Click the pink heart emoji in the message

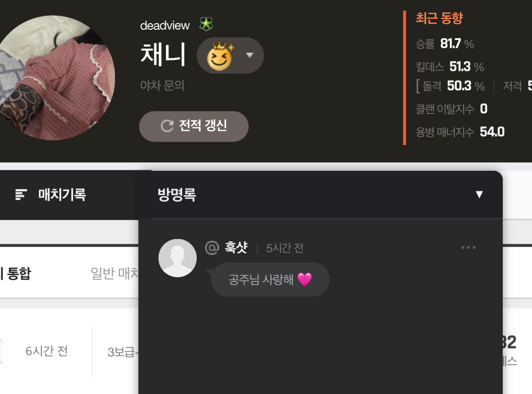(x=305, y=280)
